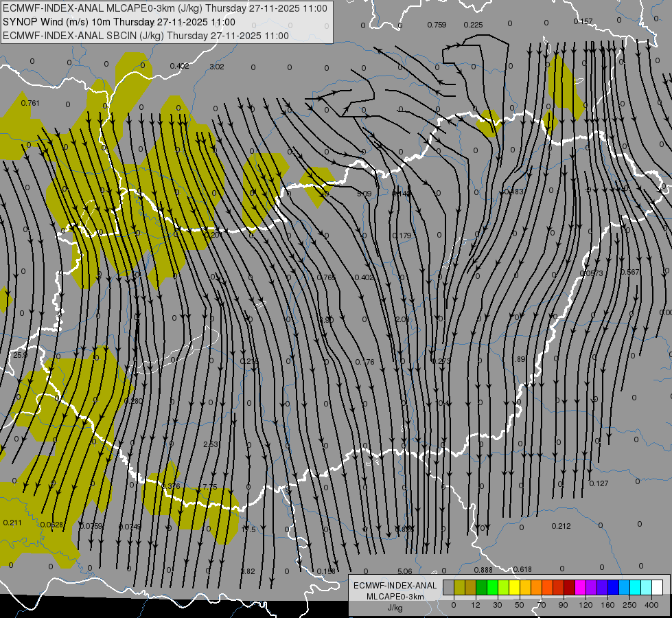
Task: Click the map value 0.0628
Action: tap(51, 525)
